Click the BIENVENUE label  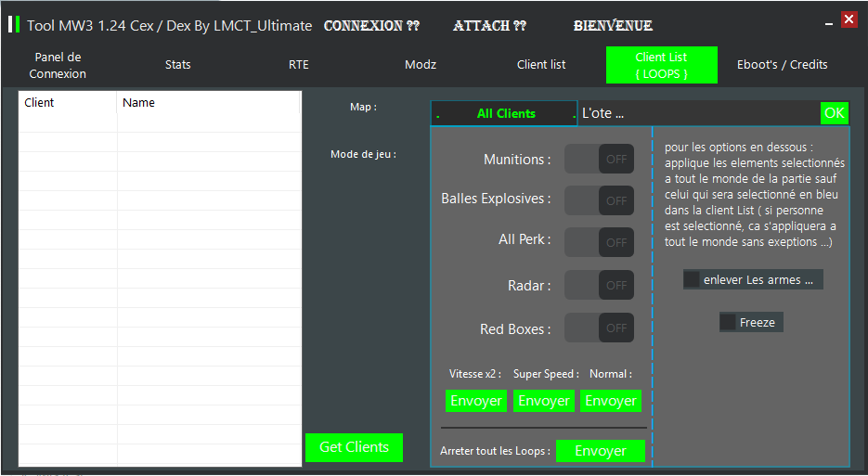pyautogui.click(x=613, y=25)
